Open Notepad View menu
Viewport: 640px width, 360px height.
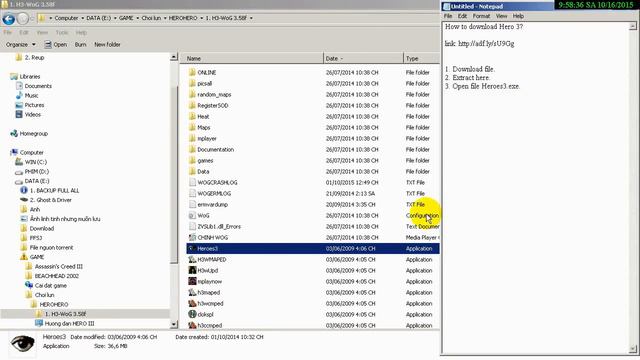click(x=501, y=16)
